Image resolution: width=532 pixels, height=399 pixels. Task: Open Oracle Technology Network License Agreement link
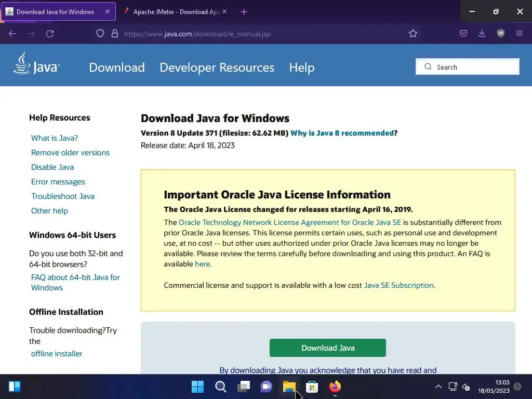[x=290, y=222]
